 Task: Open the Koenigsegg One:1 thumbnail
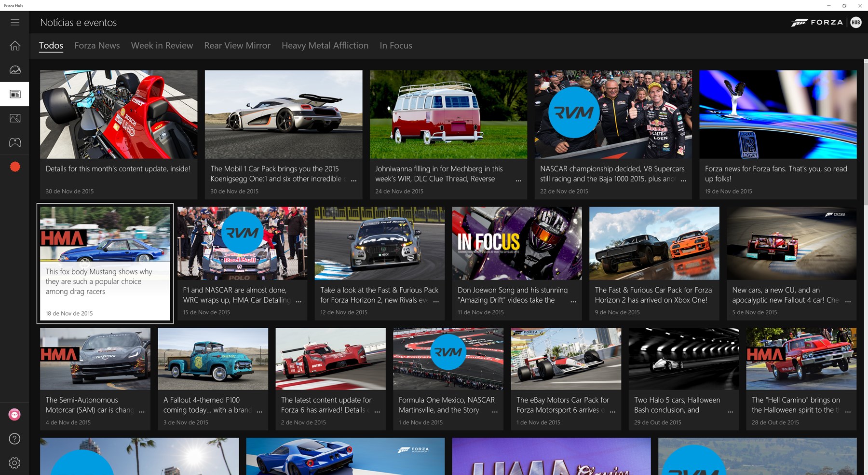click(284, 114)
